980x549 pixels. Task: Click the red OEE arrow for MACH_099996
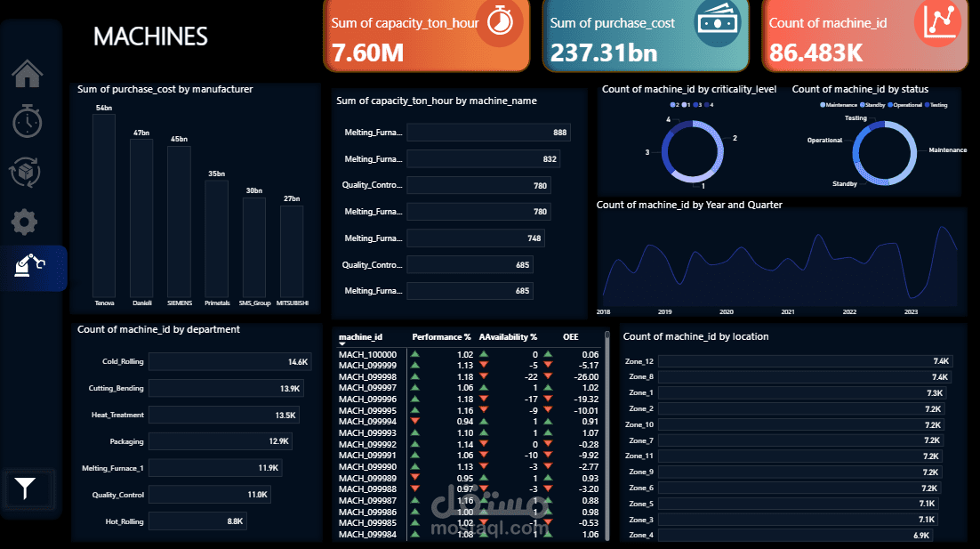tap(548, 399)
